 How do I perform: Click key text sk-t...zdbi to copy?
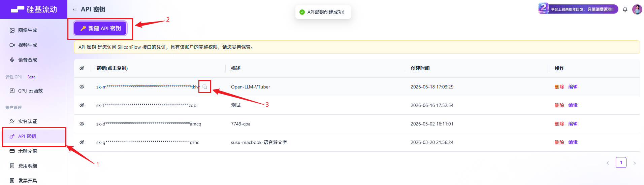(x=147, y=105)
